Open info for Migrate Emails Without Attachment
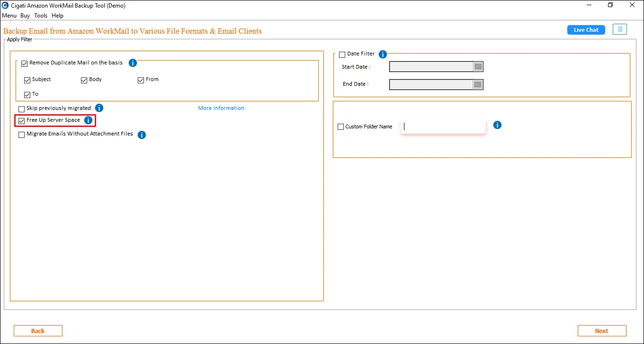The height and width of the screenshot is (344, 644). pos(142,135)
